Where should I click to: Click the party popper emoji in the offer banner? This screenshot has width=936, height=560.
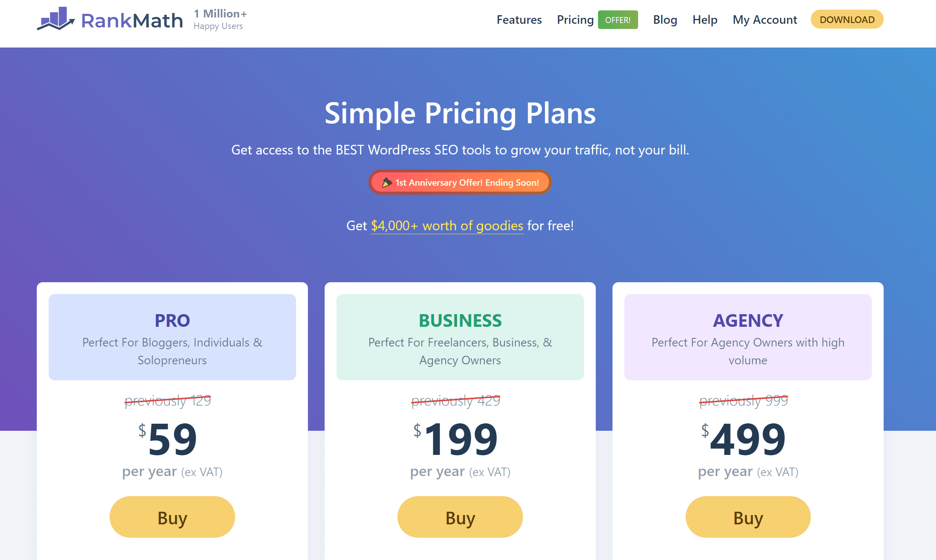387,182
